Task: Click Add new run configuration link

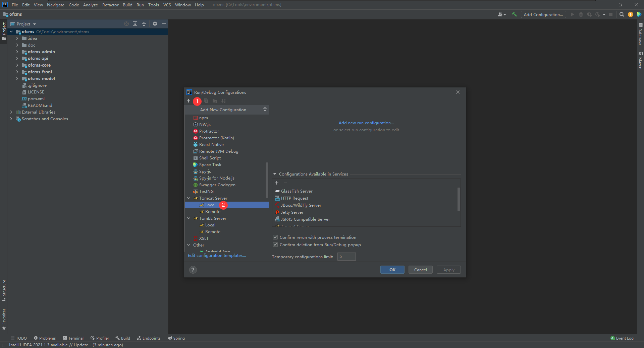Action: [x=366, y=123]
